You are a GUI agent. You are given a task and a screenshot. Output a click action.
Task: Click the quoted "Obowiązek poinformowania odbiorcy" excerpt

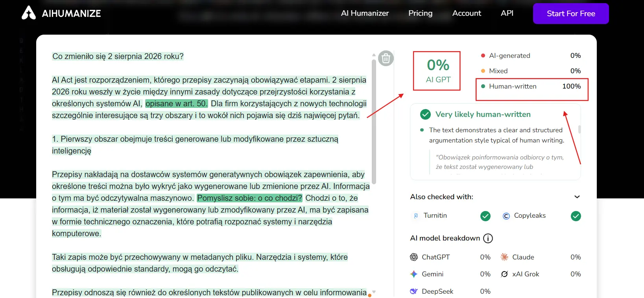[x=500, y=162]
